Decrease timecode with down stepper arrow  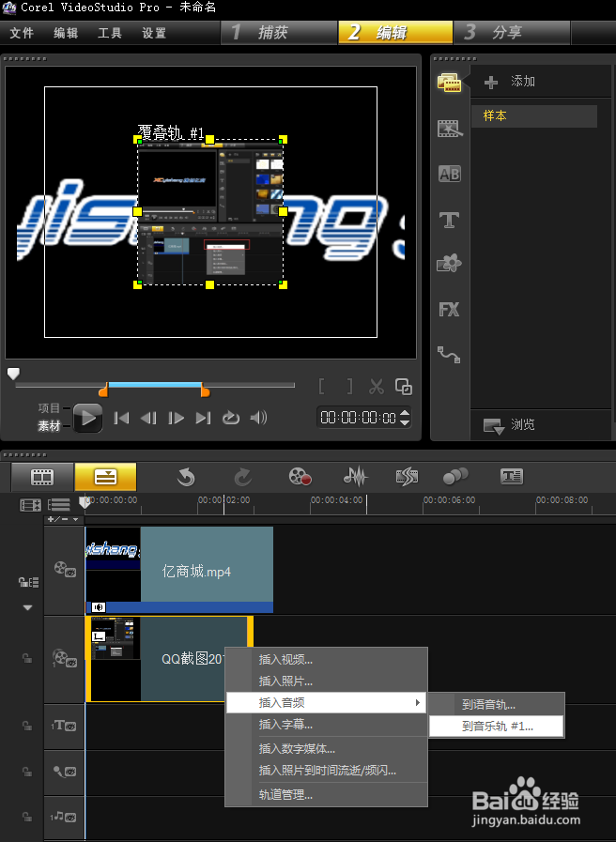coord(405,422)
